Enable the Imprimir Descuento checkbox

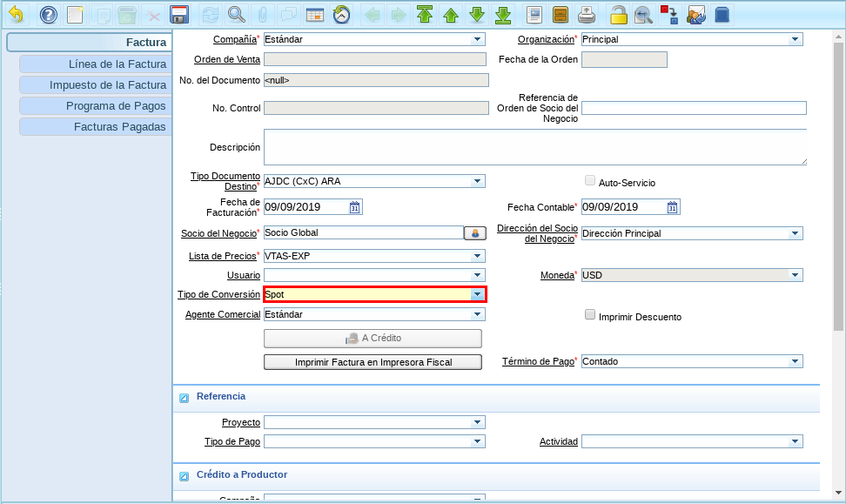[590, 315]
